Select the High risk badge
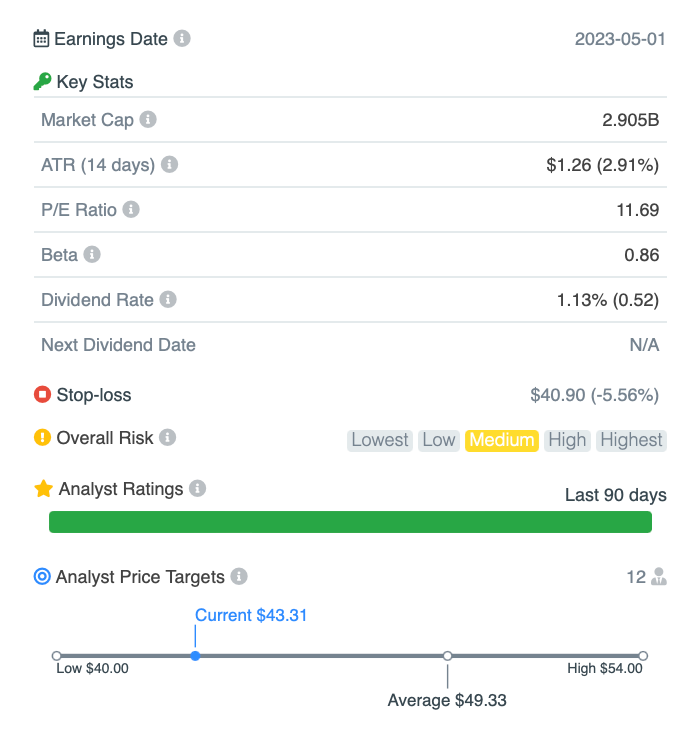692x742 pixels. (x=567, y=441)
